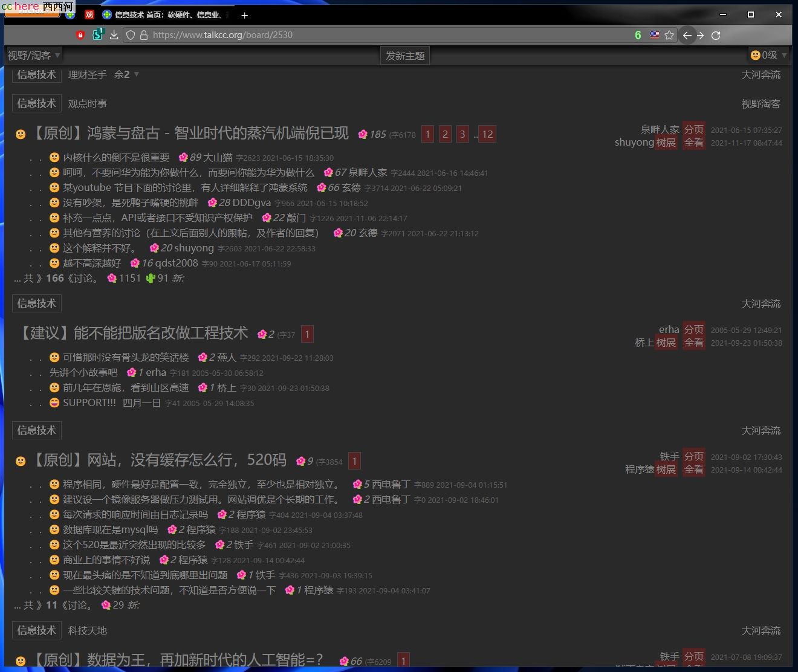Click the US flag icon in address bar
This screenshot has height=672, width=798.
tap(655, 35)
